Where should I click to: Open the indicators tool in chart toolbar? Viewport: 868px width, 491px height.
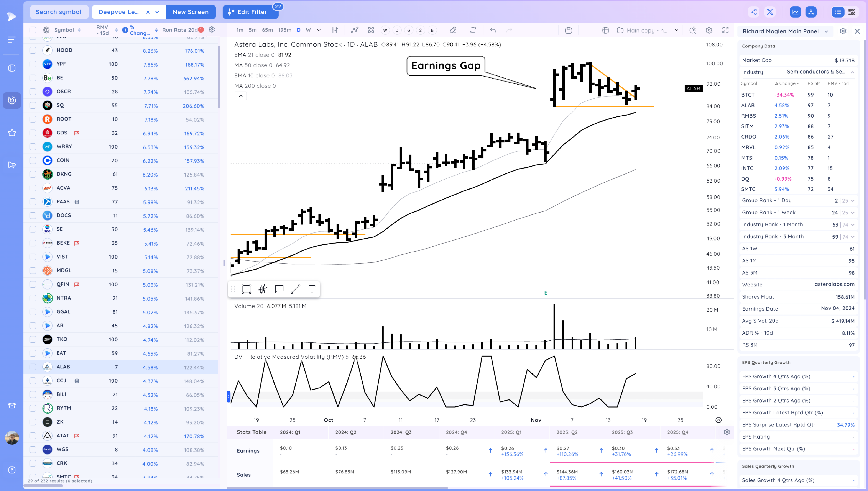click(355, 30)
